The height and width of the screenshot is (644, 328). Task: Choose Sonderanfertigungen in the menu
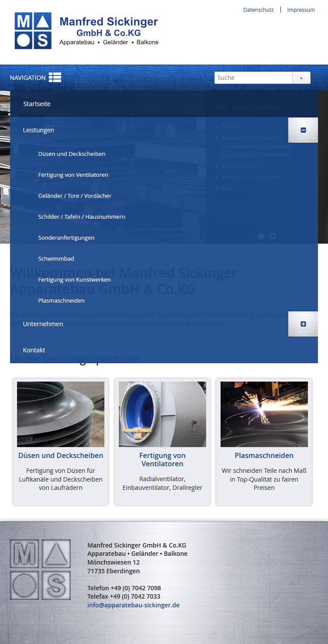coord(66,238)
